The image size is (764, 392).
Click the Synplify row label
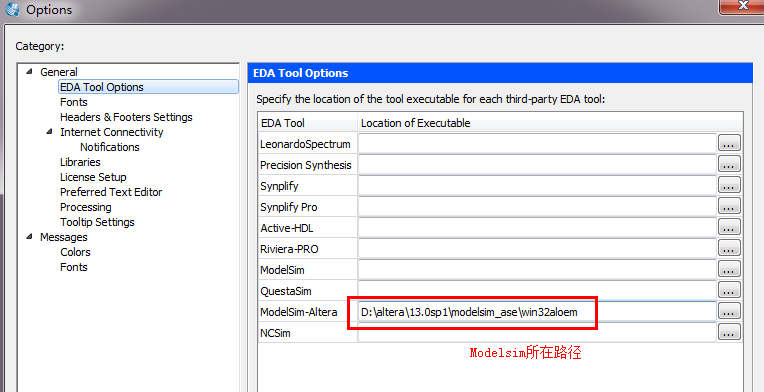pyautogui.click(x=279, y=186)
